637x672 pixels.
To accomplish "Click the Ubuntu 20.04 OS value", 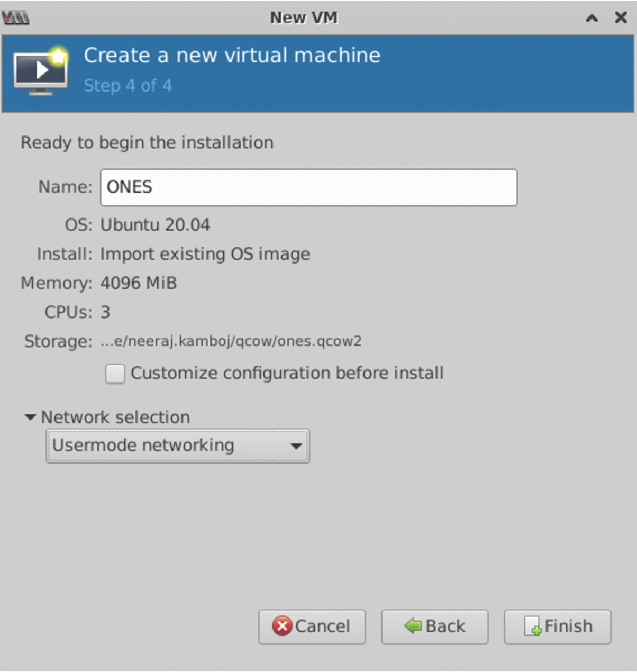I will [155, 225].
